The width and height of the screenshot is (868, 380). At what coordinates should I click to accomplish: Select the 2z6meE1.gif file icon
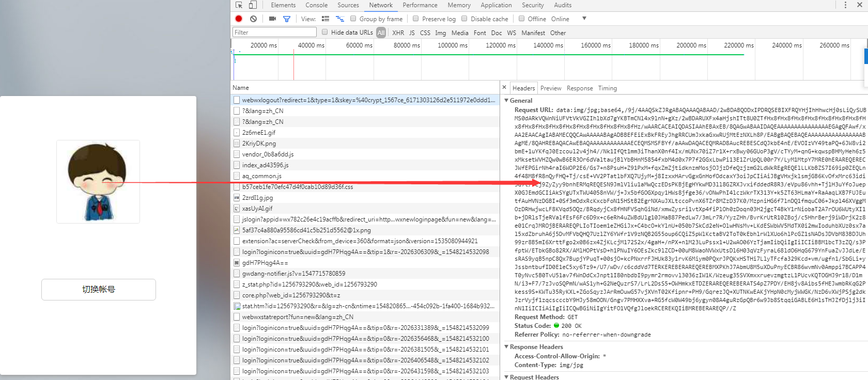[237, 133]
